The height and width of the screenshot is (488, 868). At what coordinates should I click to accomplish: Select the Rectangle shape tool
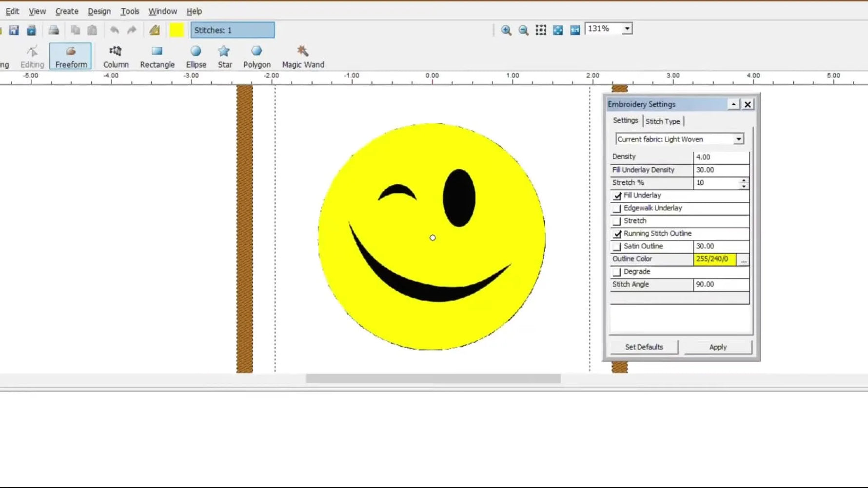(x=157, y=57)
